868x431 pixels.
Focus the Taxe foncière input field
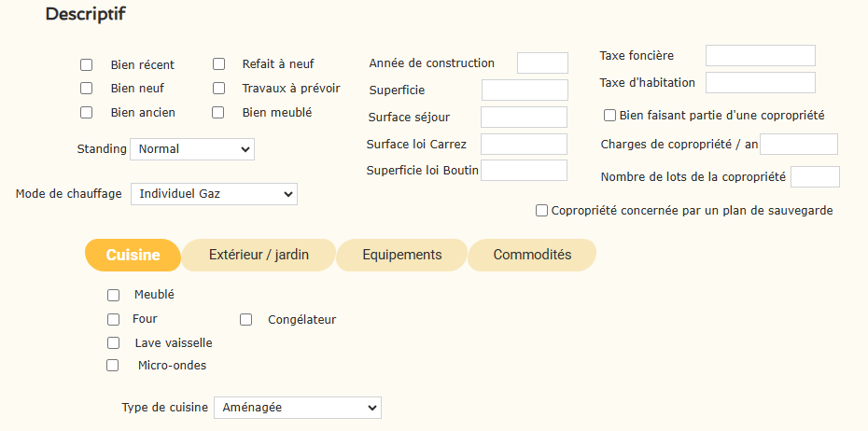click(x=760, y=56)
